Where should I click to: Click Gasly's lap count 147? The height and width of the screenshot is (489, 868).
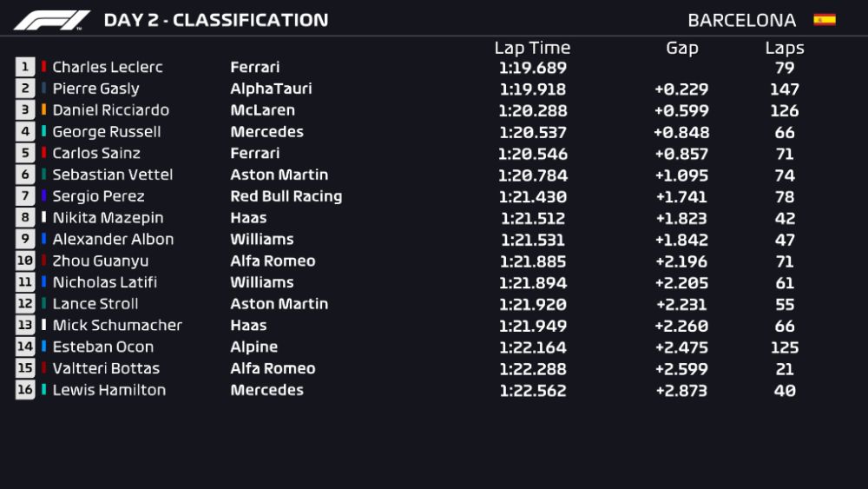coord(785,89)
